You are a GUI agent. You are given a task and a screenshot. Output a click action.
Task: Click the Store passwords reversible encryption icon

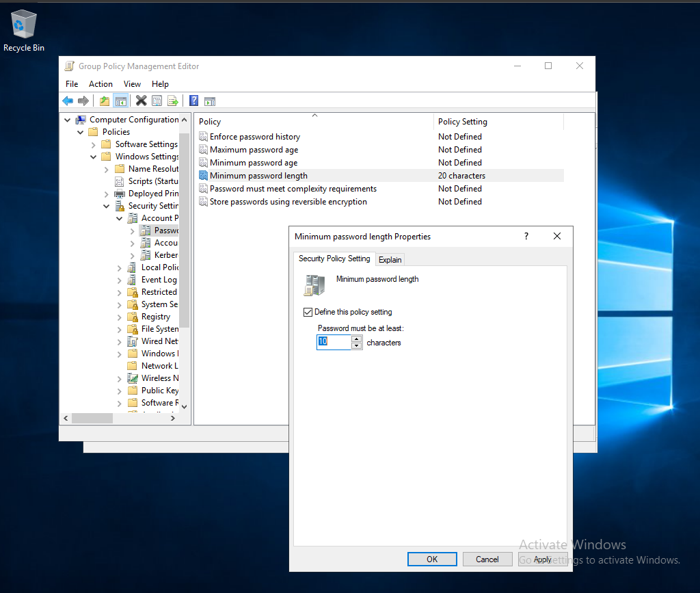click(x=203, y=201)
